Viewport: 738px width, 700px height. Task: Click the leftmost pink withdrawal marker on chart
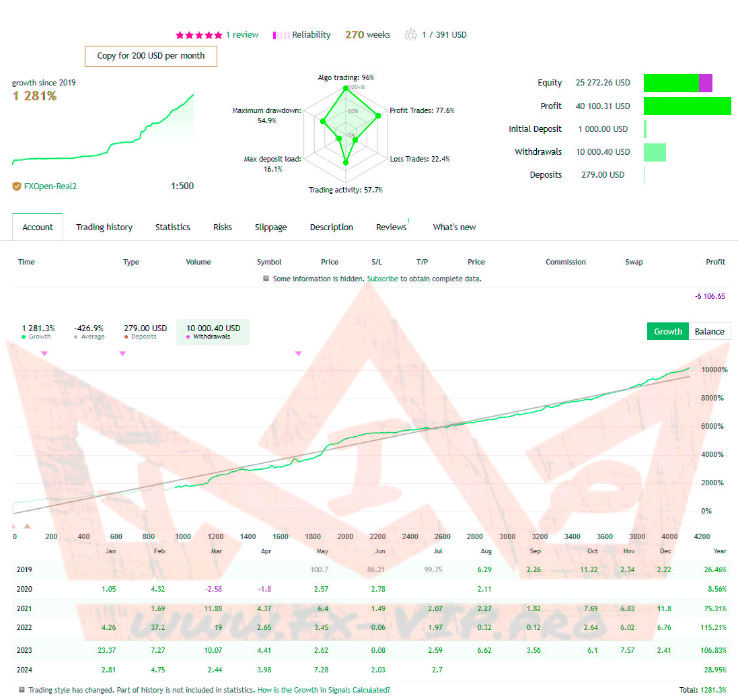pos(44,353)
